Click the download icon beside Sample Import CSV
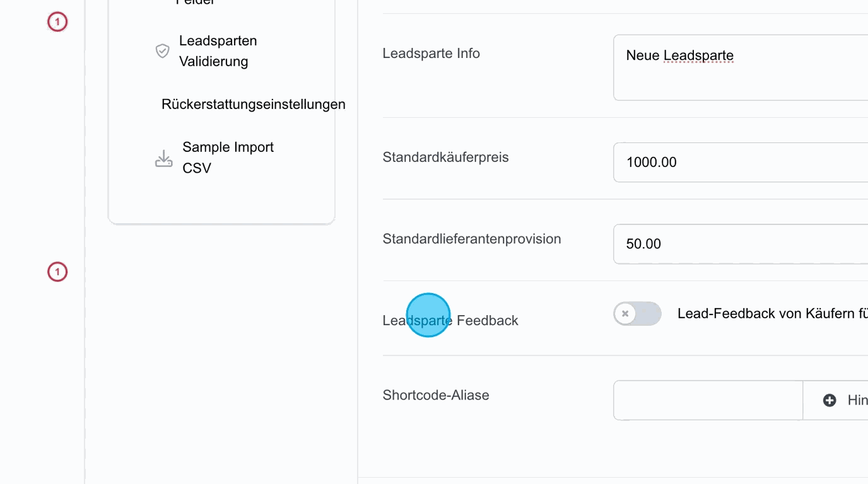The height and width of the screenshot is (484, 868). (164, 158)
